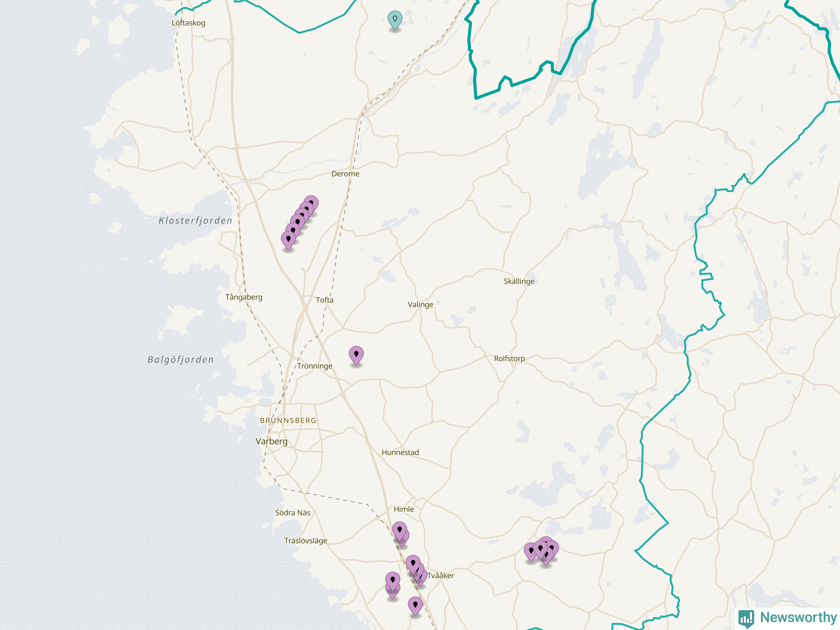Select the purple marker east of Trönninge
This screenshot has width=840, height=630.
click(356, 355)
